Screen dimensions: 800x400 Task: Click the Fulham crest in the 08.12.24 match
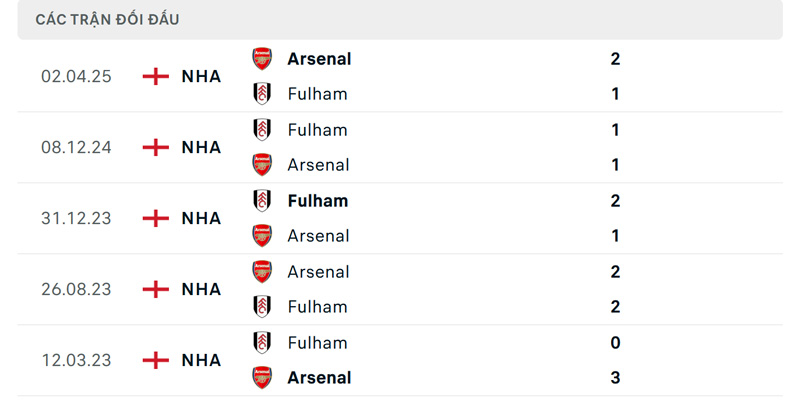point(262,130)
